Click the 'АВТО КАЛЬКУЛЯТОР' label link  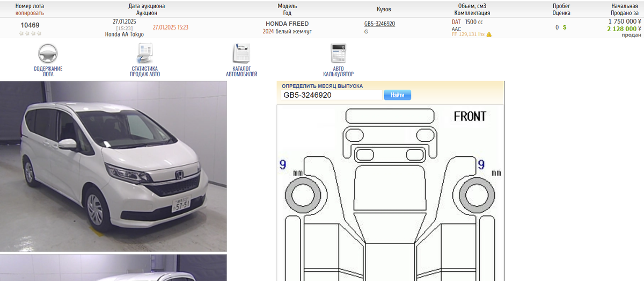click(x=338, y=71)
